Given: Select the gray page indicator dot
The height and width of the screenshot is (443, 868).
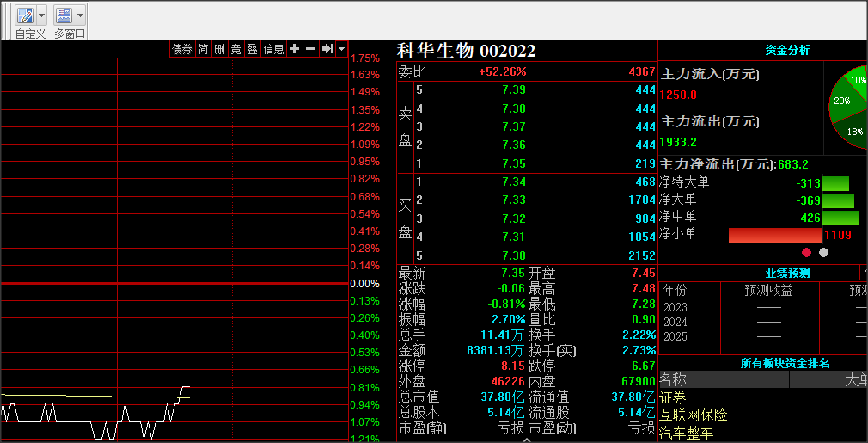Looking at the screenshot, I should (x=823, y=253).
